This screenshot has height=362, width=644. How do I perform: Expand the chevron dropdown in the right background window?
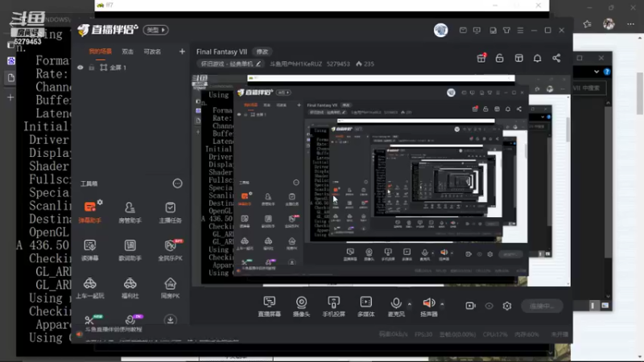597,72
